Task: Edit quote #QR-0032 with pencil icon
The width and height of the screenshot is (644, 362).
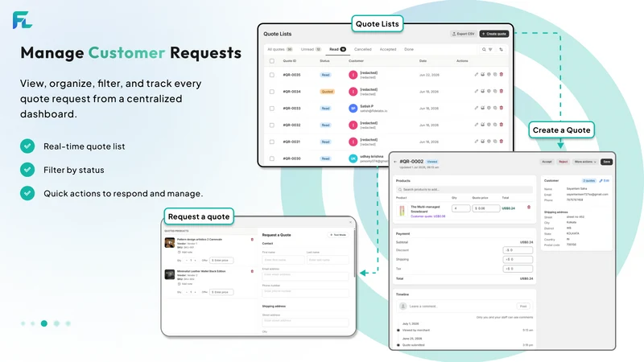Action: (477, 125)
